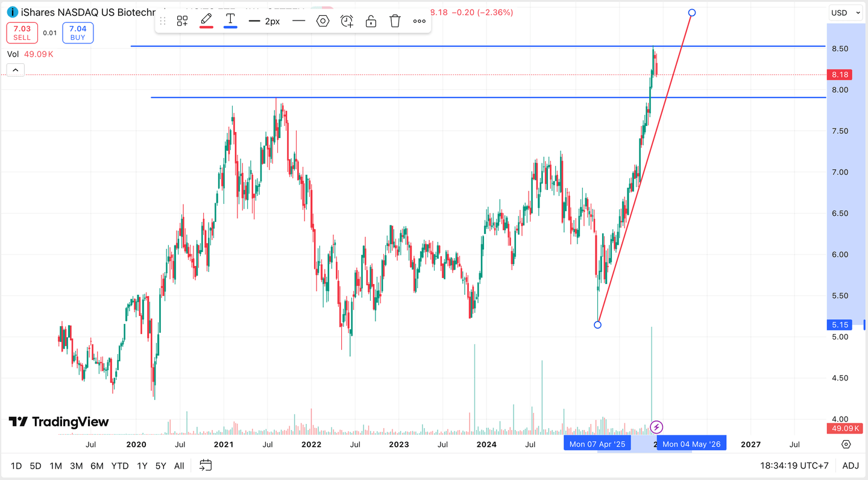The width and height of the screenshot is (868, 480).
Task: Open more options three-dots menu
Action: pyautogui.click(x=420, y=21)
